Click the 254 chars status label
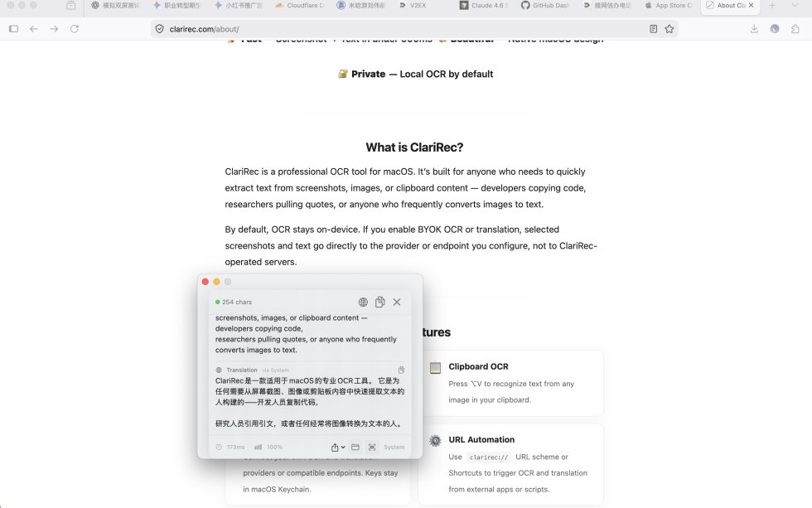 pyautogui.click(x=234, y=302)
